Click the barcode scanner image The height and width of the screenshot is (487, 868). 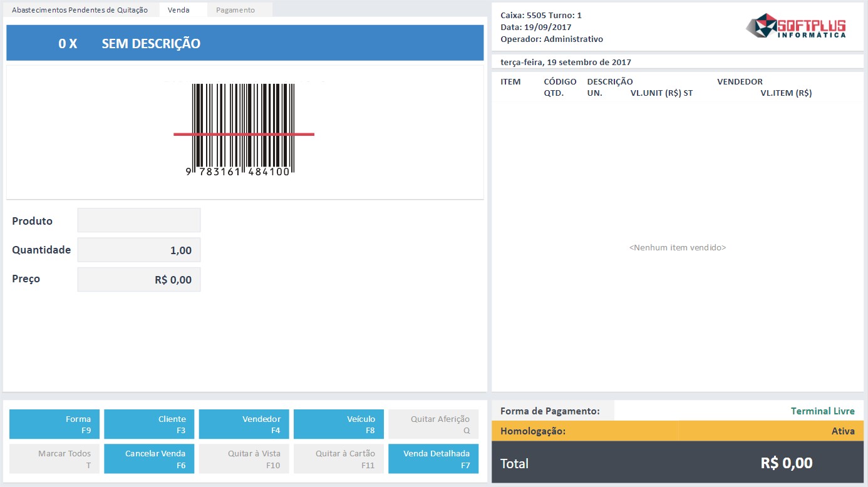(x=244, y=130)
